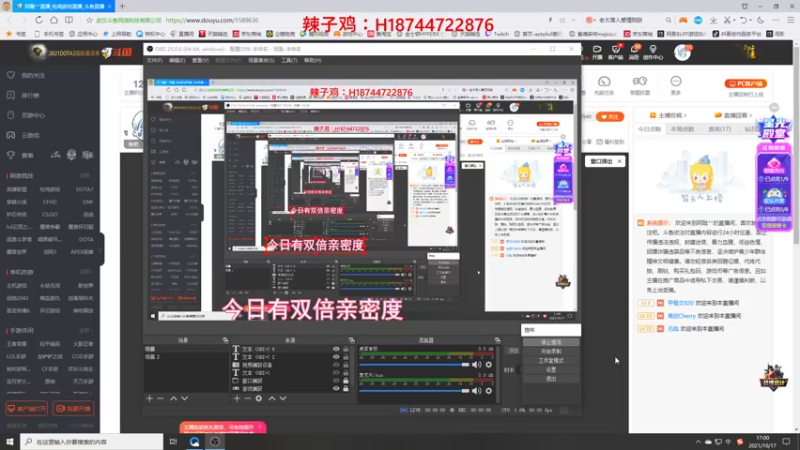Viewport: 800px width, 450px height.
Task: Pop out the sources dock icon
Action: click(351, 340)
